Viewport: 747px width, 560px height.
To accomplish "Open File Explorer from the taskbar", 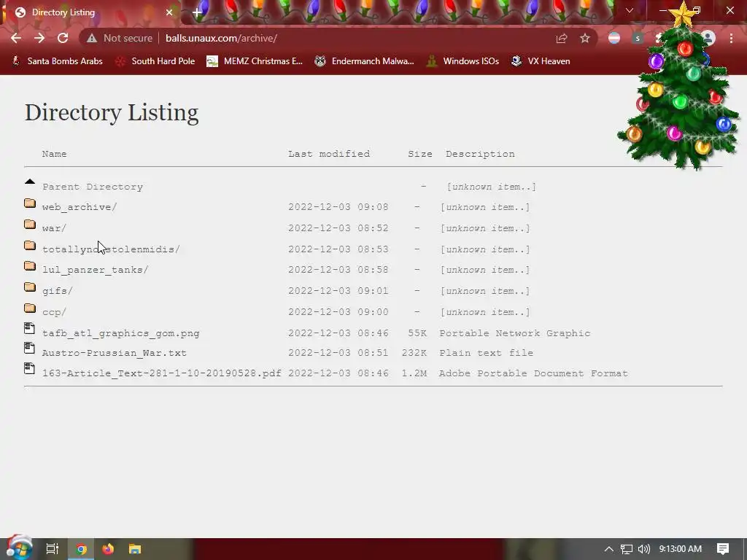I will (135, 549).
